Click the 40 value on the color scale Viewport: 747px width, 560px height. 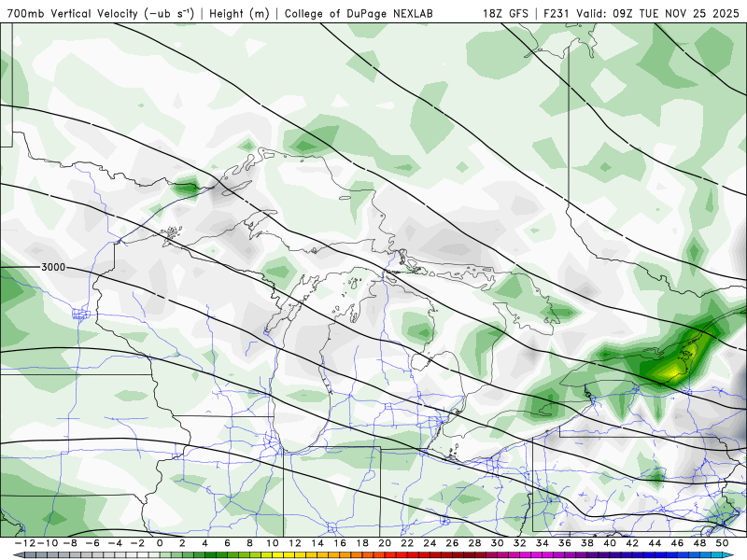click(x=610, y=543)
